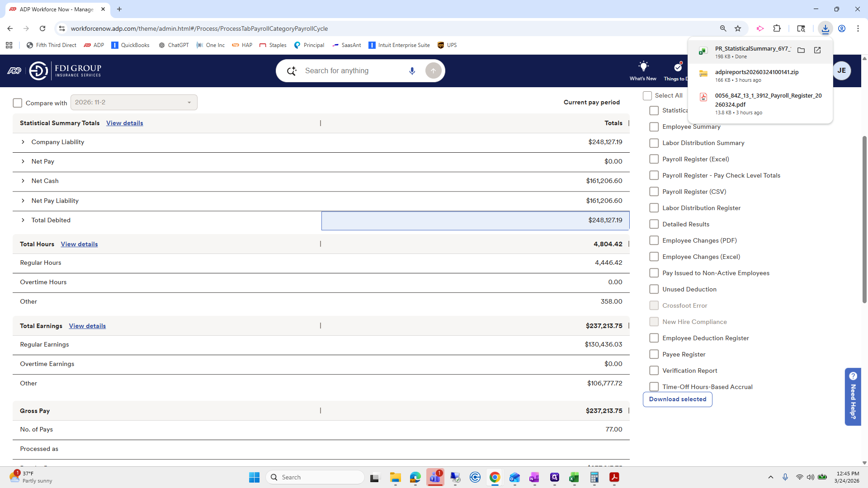Image resolution: width=868 pixels, height=488 pixels.
Task: Click the What's New lightbulb icon
Action: pos(643,67)
